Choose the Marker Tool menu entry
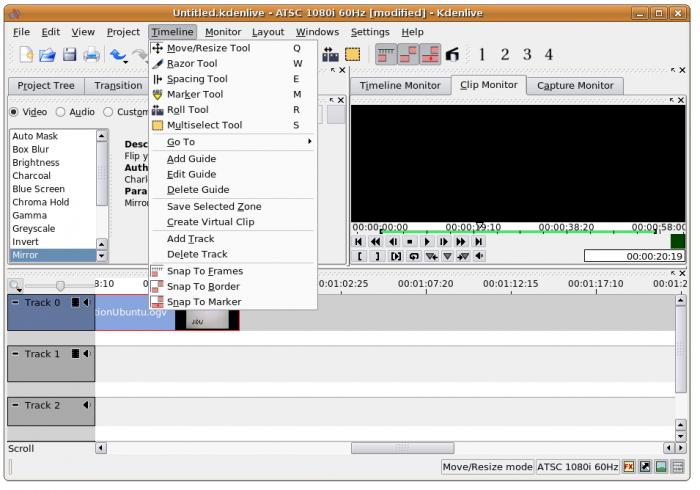 (194, 94)
